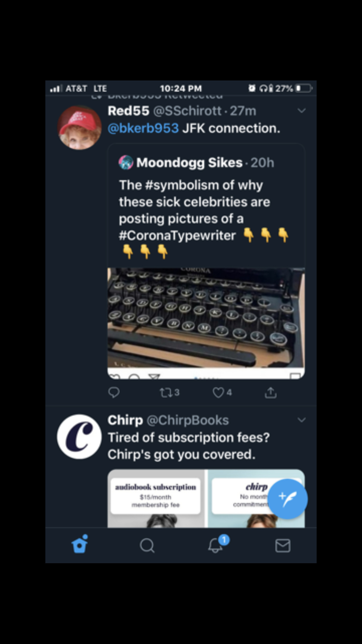Viewport: 362px width, 644px height.
Task: Open the @bkerb953 mention link
Action: (143, 128)
